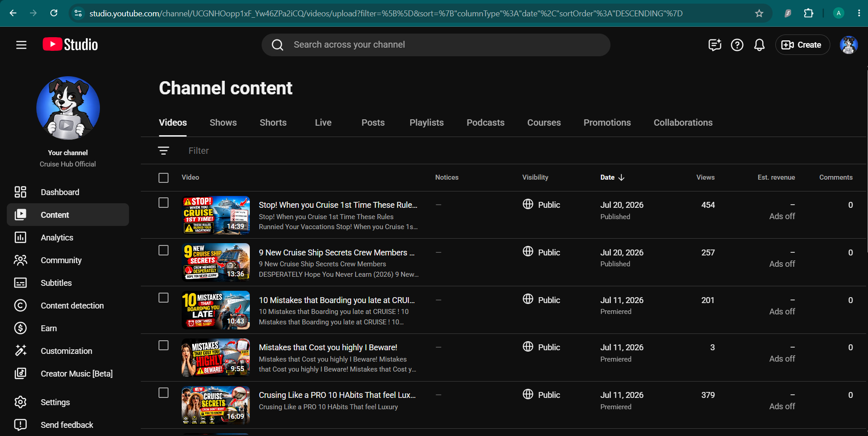This screenshot has height=436, width=868.
Task: Sort by the Views column header
Action: (705, 177)
